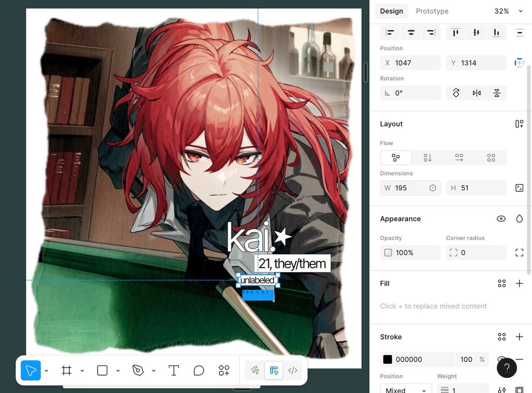Click the blue constraints icon next to the Y field
532x393 pixels.
[x=519, y=63]
